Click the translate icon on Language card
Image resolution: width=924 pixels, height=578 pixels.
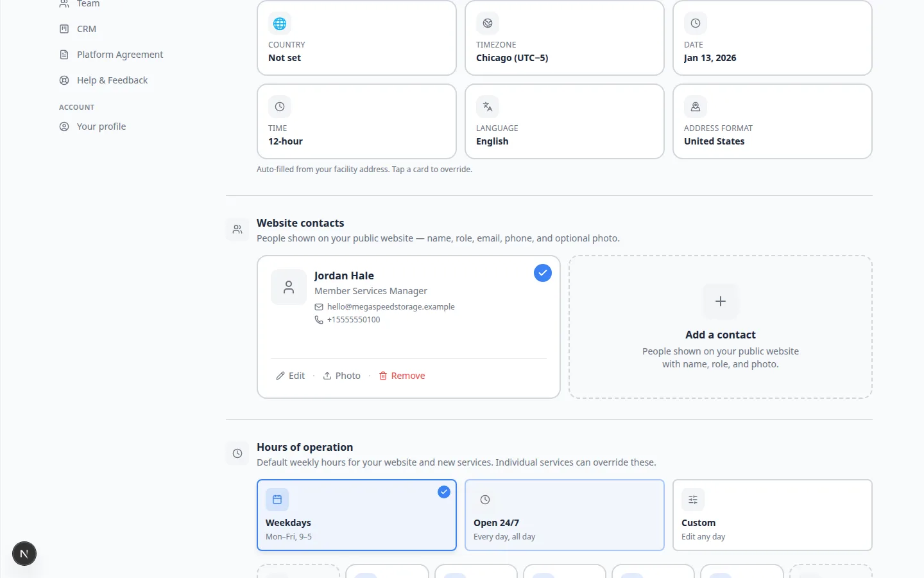click(488, 107)
